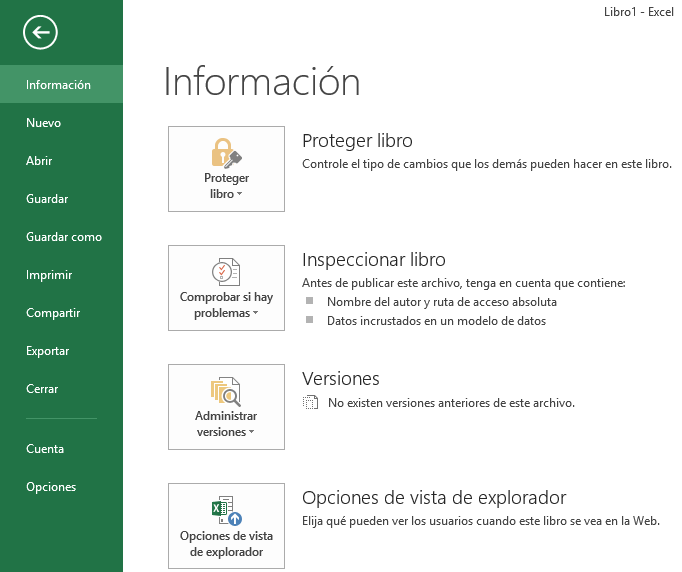The width and height of the screenshot is (682, 572).
Task: Open Excel Opciones settings
Action: (51, 487)
